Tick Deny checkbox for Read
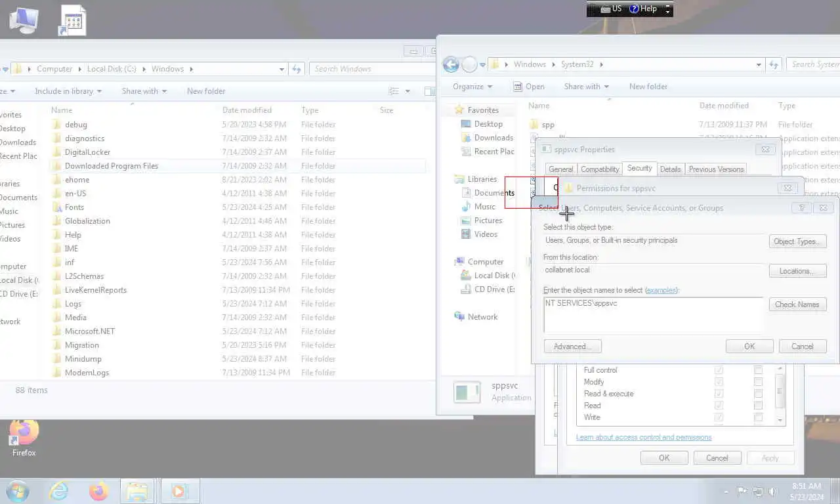This screenshot has height=504, width=840. tap(758, 406)
